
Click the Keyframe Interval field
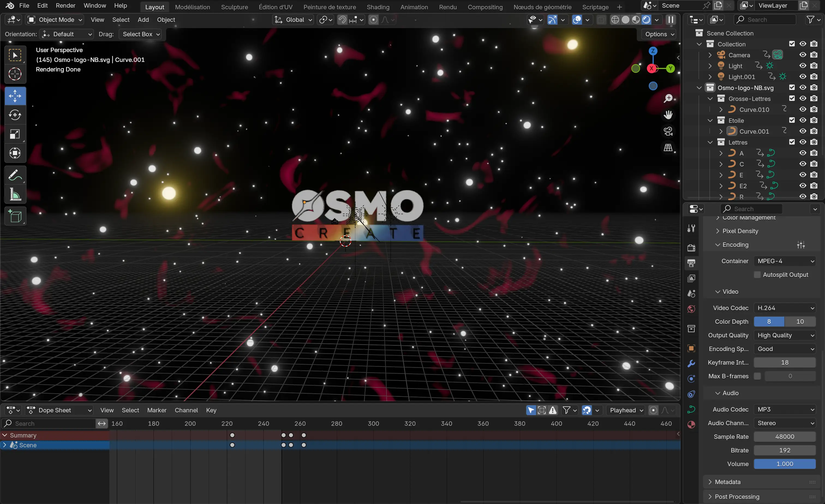(785, 362)
